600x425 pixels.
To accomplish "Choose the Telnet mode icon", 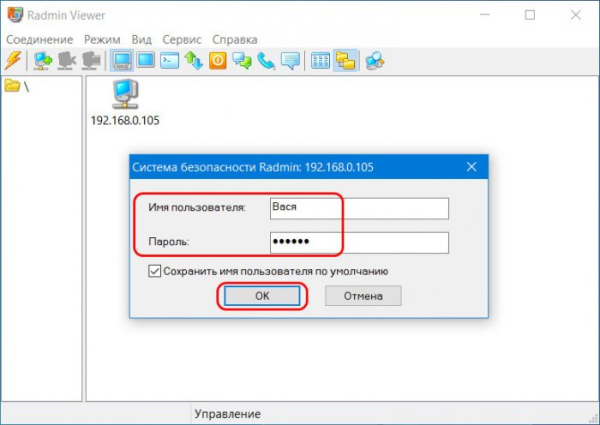I will pos(169,61).
